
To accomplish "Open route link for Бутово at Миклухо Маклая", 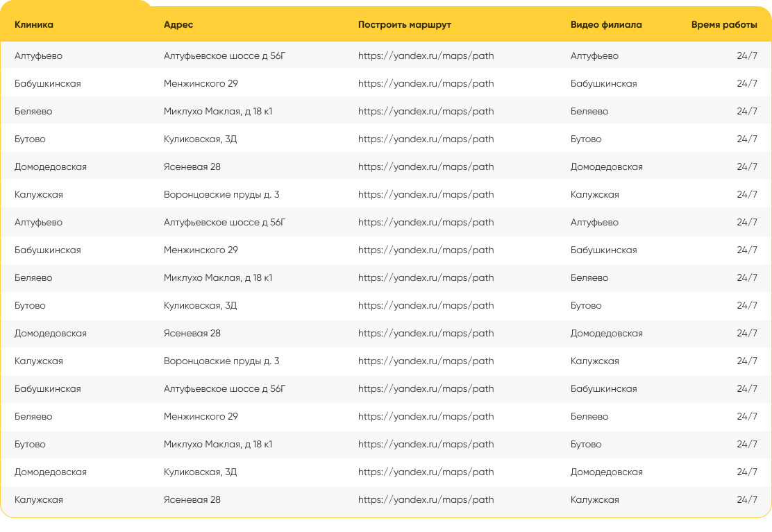I will [x=426, y=444].
